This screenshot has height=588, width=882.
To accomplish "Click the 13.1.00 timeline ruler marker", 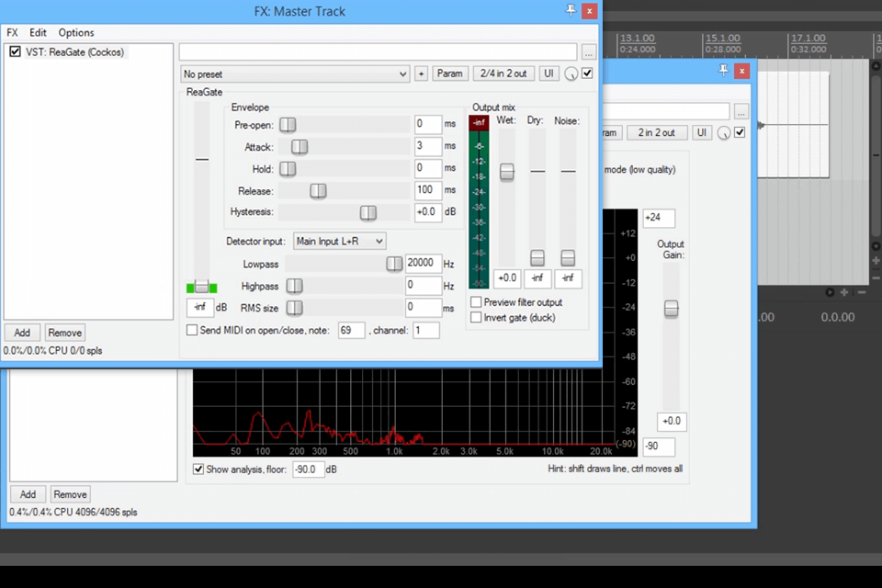I will pyautogui.click(x=638, y=39).
